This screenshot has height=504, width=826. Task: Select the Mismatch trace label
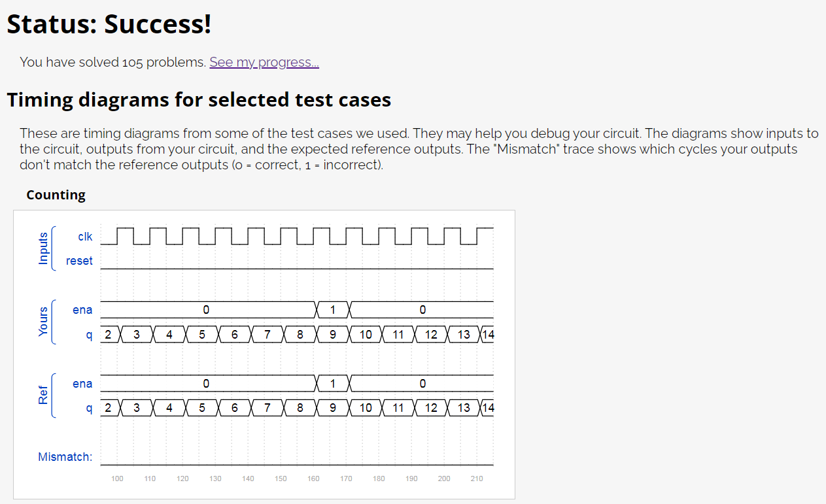(x=65, y=457)
